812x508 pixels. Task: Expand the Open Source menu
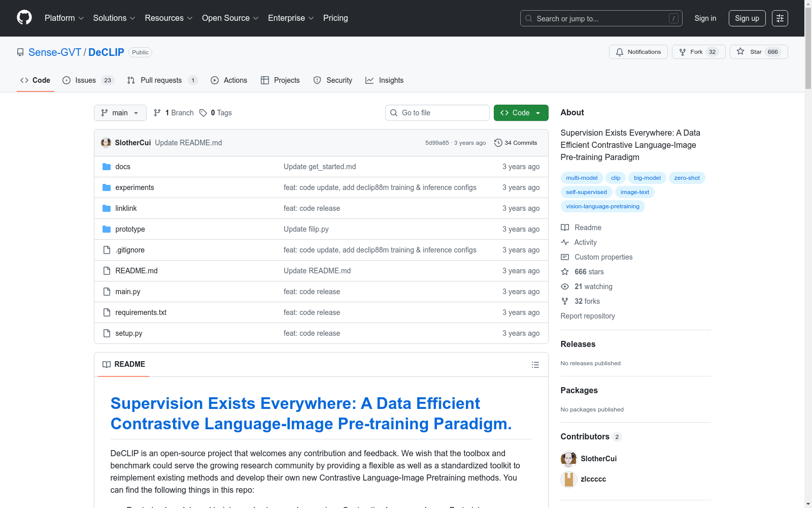[230, 18]
